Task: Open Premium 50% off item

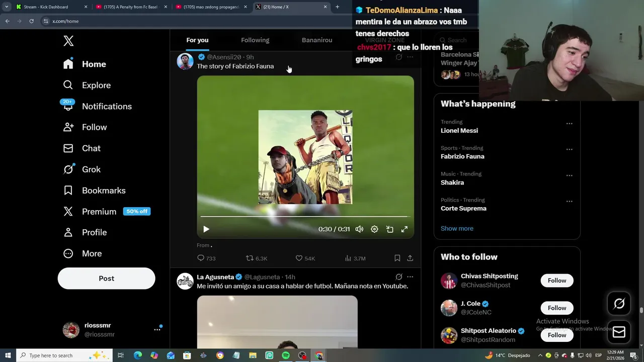Action: (x=107, y=212)
